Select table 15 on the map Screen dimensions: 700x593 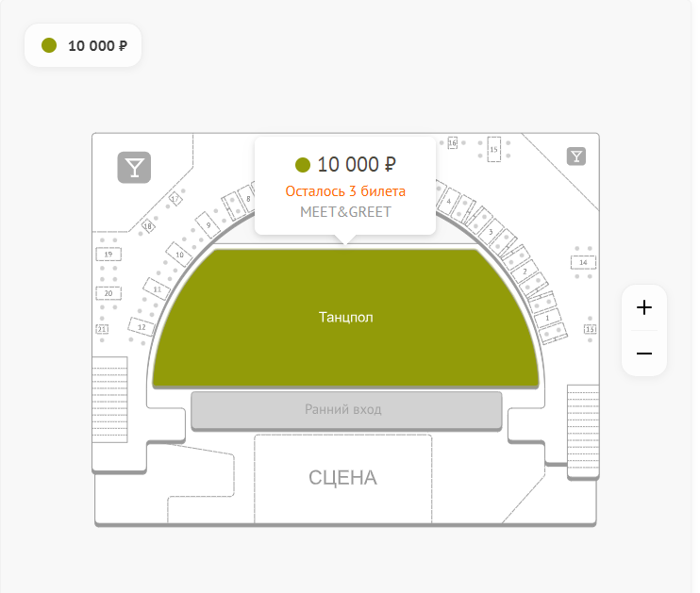[x=493, y=149]
